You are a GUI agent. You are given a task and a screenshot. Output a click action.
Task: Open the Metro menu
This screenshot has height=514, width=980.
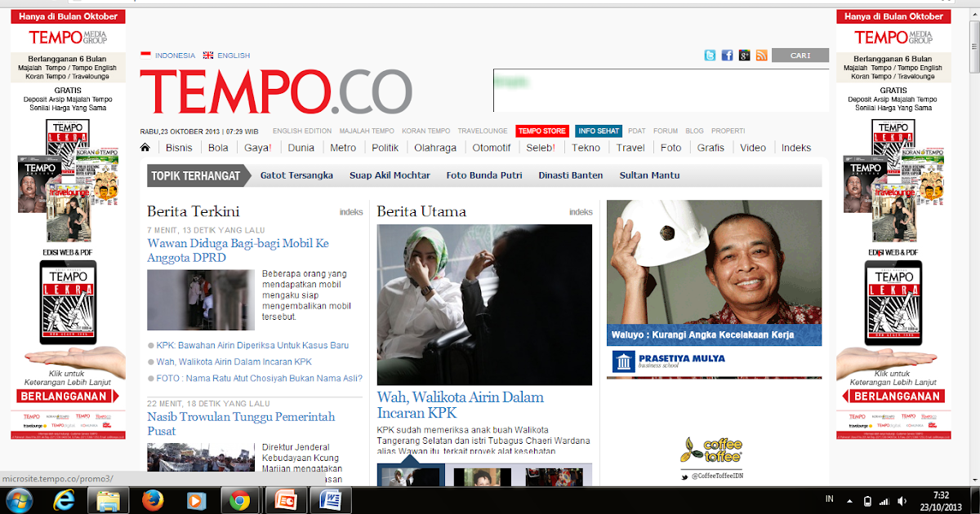343,148
